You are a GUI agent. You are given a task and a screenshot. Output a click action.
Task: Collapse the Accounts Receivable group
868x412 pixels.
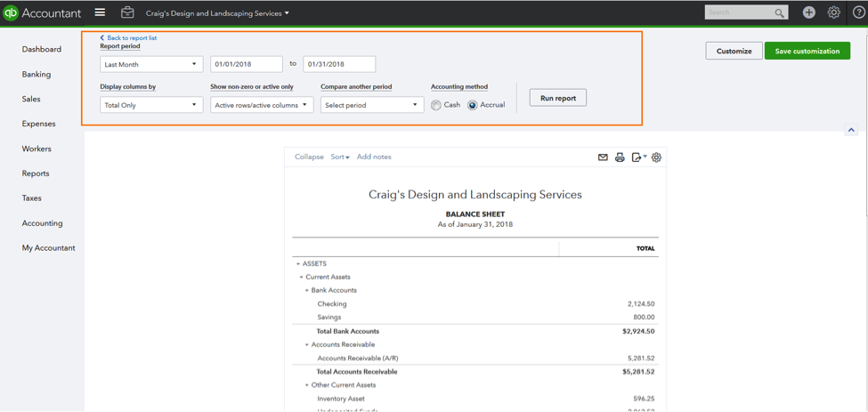306,345
